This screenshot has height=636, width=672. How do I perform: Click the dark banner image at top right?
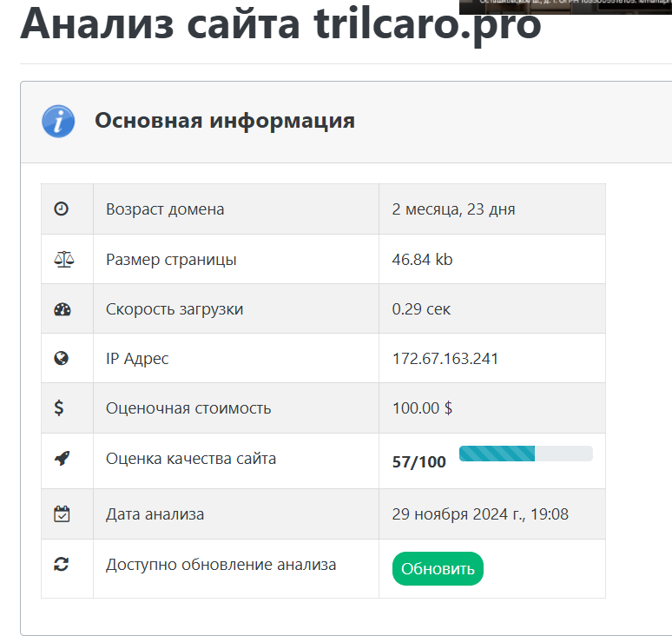click(x=566, y=7)
